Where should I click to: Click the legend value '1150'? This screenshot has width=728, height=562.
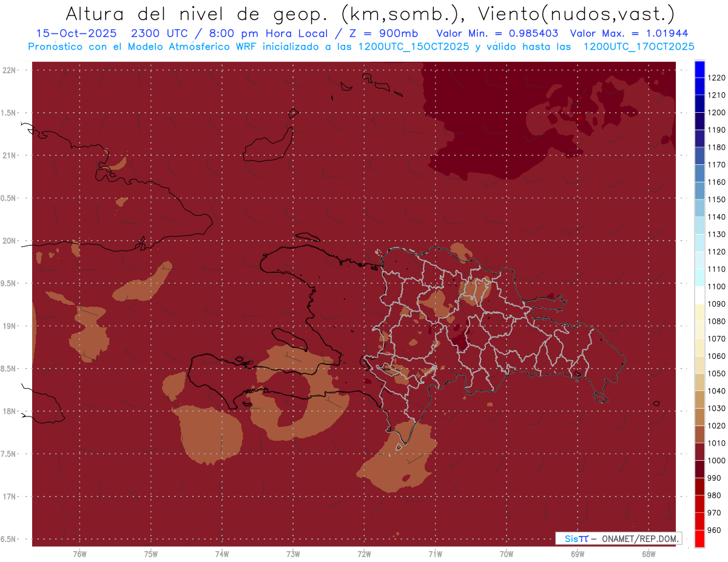(718, 199)
